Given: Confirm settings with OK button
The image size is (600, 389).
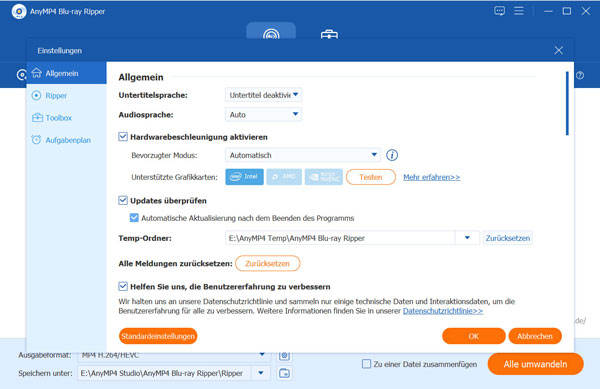Looking at the screenshot, I should pos(474,336).
